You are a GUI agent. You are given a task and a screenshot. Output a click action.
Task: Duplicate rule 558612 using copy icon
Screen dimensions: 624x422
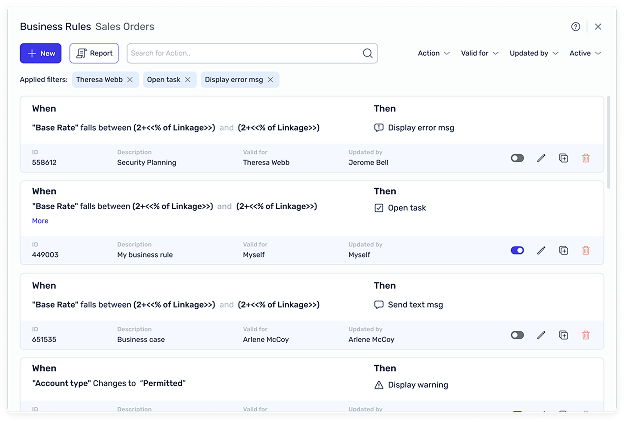[563, 158]
